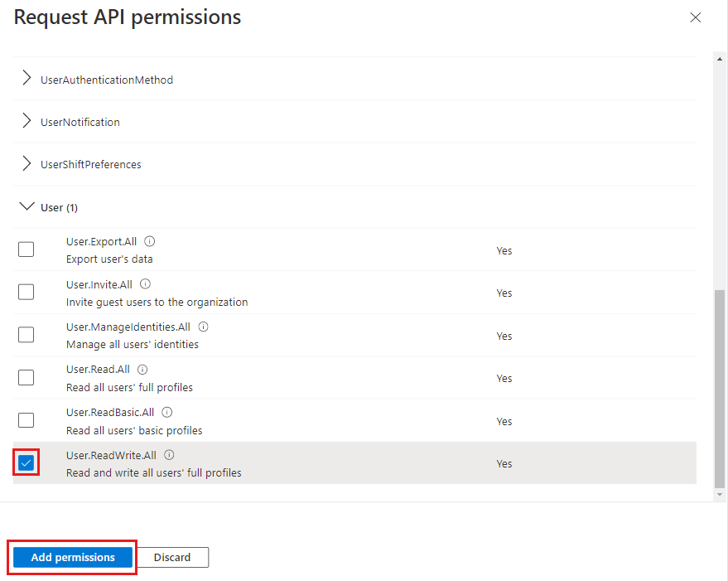The image size is (728, 581).
Task: Click 'Yes' in the User.Read.All row
Action: (504, 378)
